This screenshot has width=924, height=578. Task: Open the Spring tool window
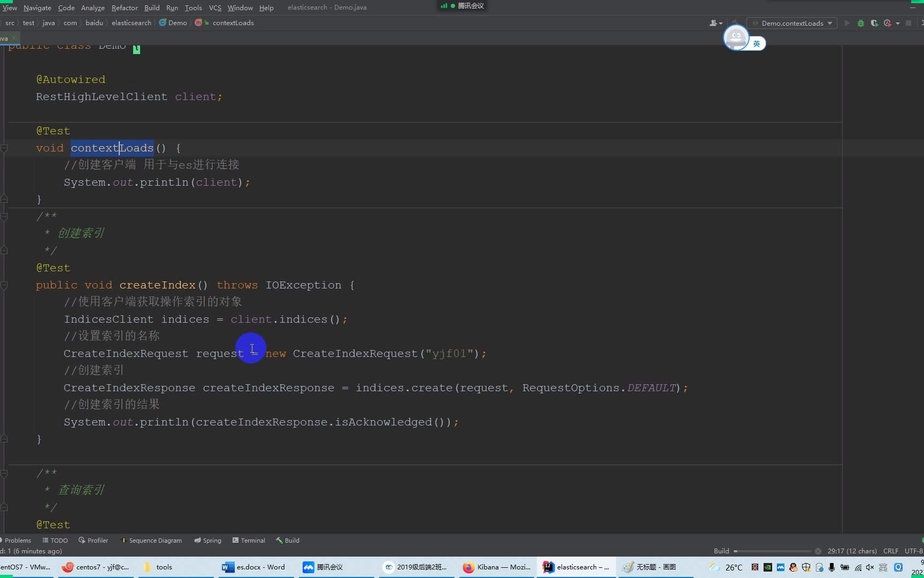tap(207, 541)
